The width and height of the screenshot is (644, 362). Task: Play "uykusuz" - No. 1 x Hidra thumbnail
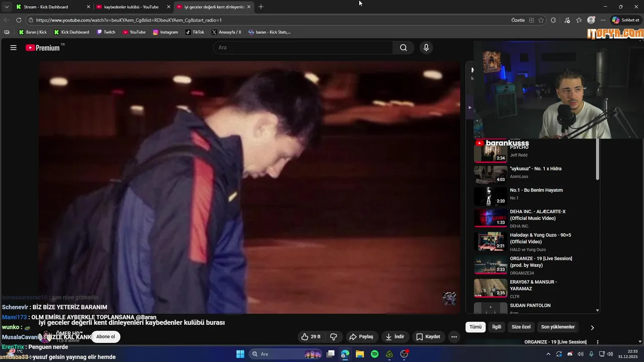[x=491, y=174]
